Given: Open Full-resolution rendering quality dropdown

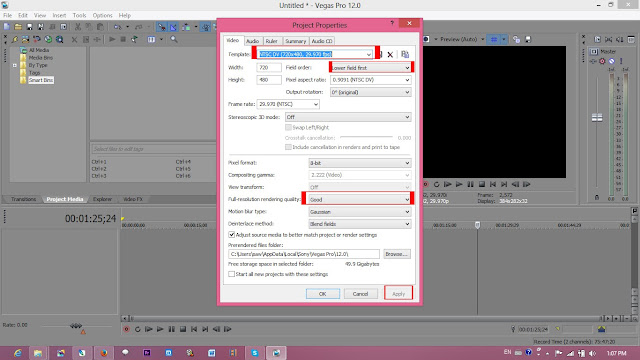Looking at the screenshot, I should coord(407,200).
